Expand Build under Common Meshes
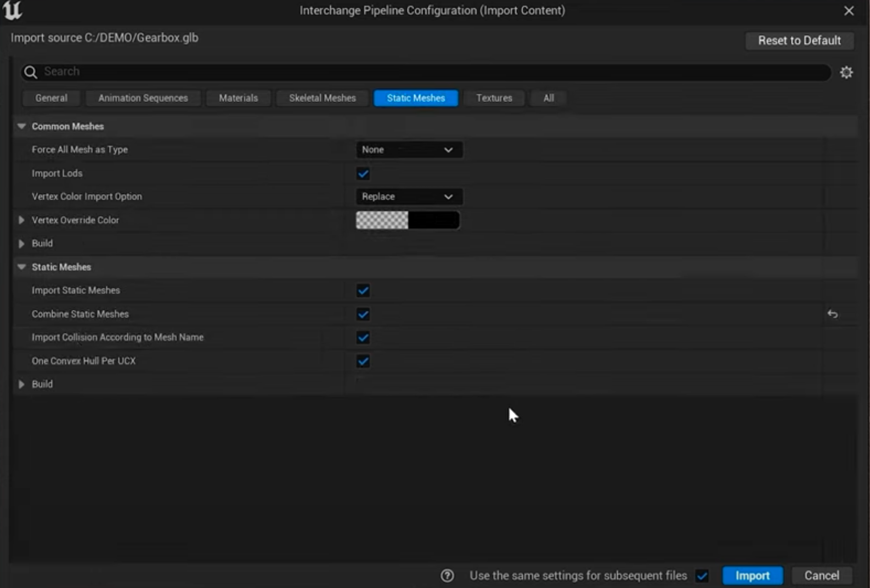Viewport: 870px width, 588px height. [21, 244]
